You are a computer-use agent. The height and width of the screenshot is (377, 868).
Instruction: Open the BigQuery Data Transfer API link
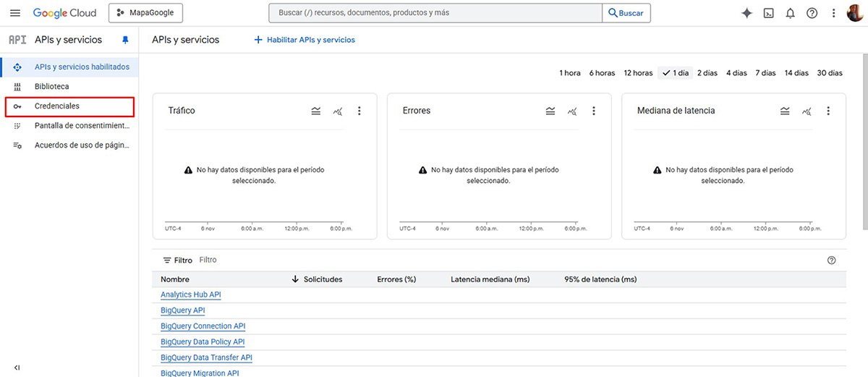[x=206, y=357]
